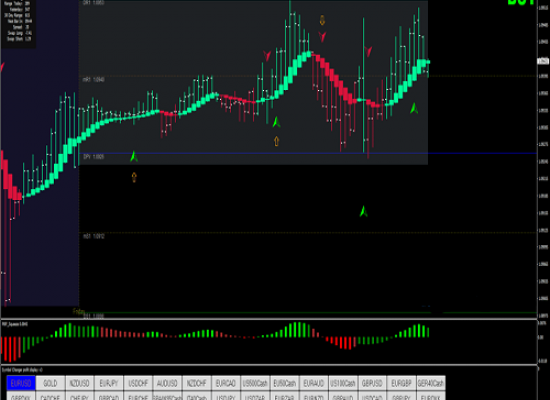The width and height of the screenshot is (550, 400).
Task: Select the blue DPV horizontal pivot line
Action: point(308,153)
